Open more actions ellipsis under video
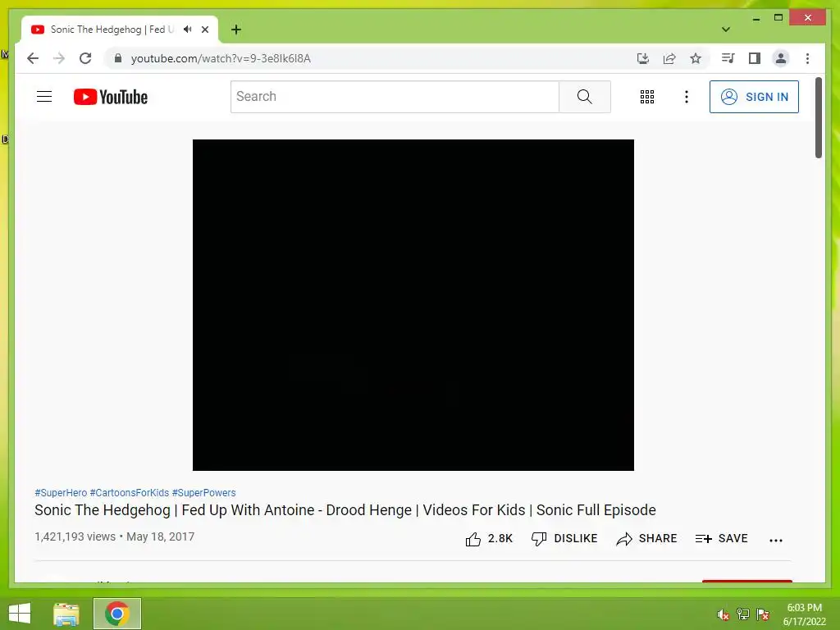This screenshot has height=630, width=840. [776, 540]
